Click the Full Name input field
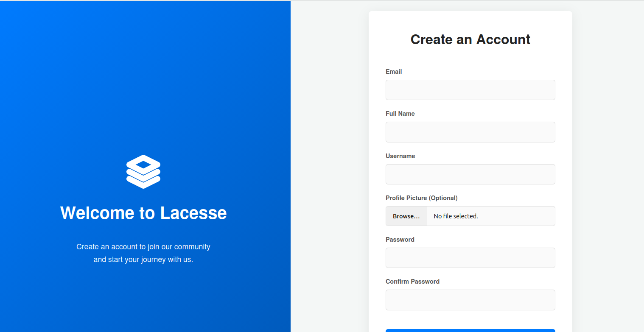Image resolution: width=644 pixels, height=332 pixels. [470, 132]
